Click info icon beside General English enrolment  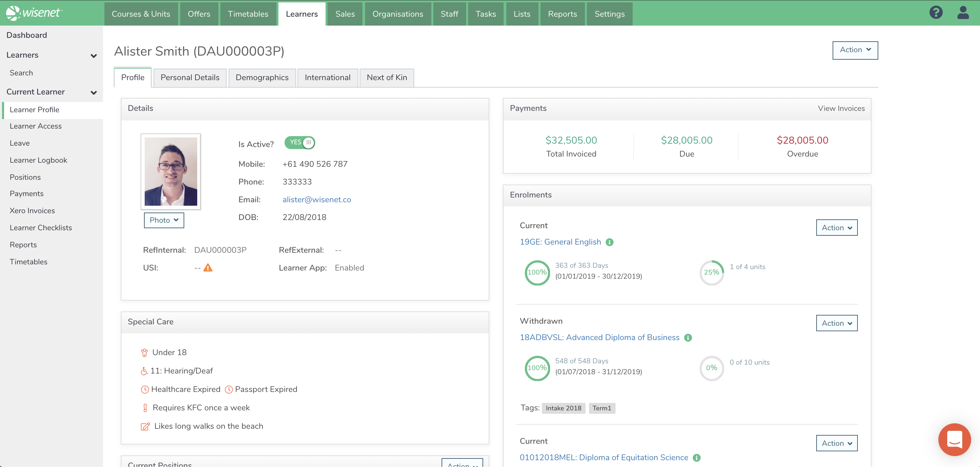click(609, 242)
